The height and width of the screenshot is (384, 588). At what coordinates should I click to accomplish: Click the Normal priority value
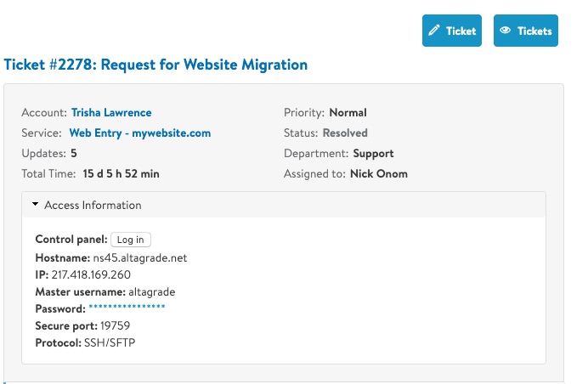(x=348, y=112)
